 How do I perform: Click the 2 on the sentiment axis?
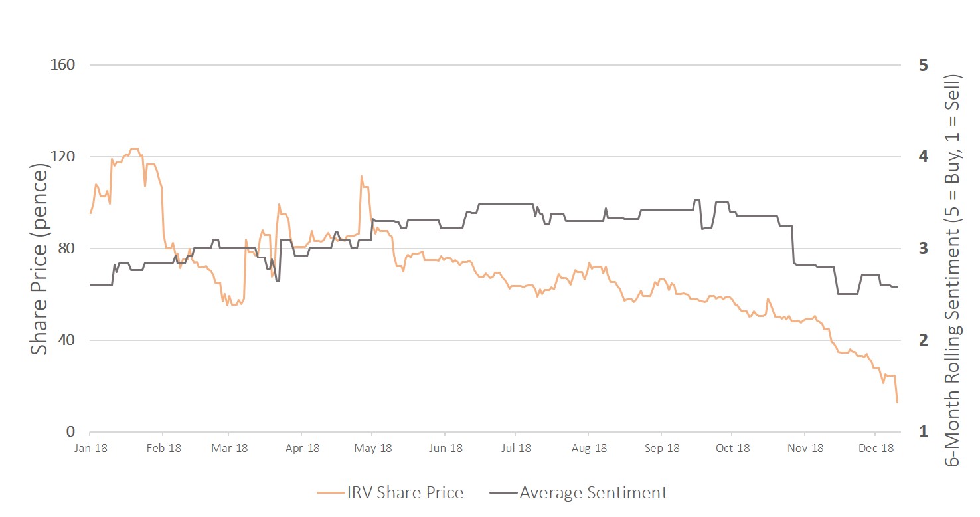923,340
